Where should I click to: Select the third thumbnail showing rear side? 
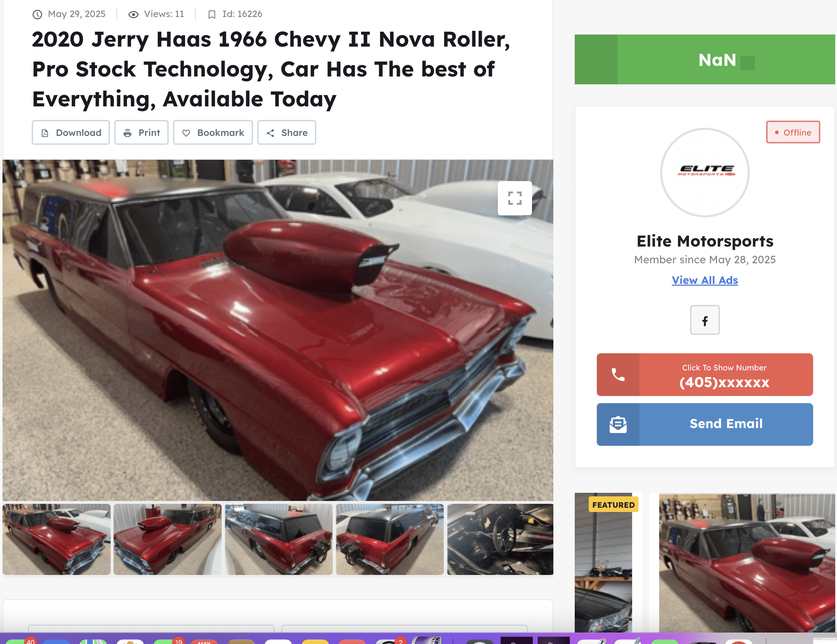pyautogui.click(x=279, y=539)
